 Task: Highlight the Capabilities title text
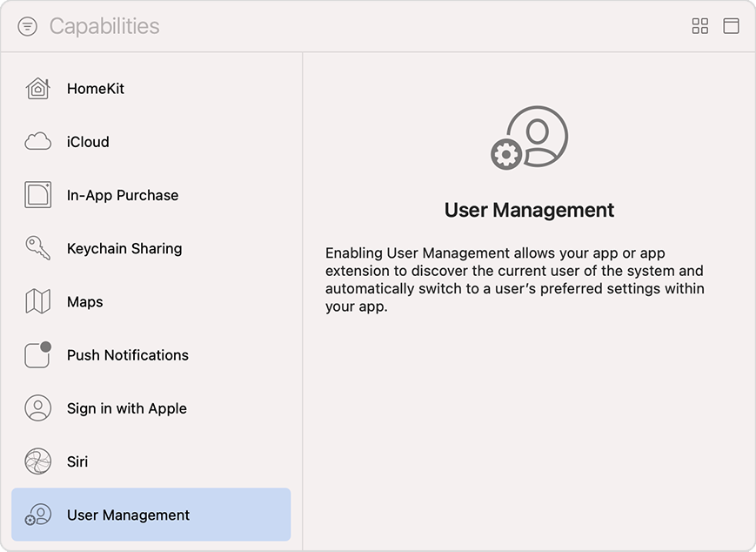(105, 26)
